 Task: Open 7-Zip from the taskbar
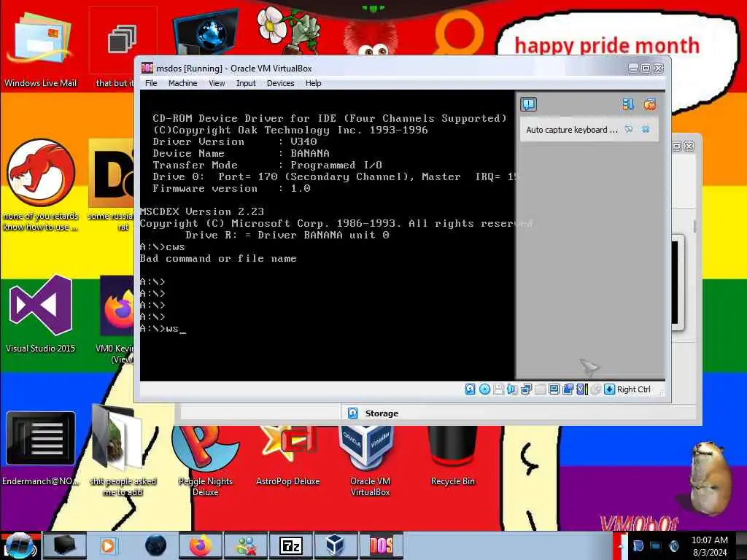click(290, 545)
